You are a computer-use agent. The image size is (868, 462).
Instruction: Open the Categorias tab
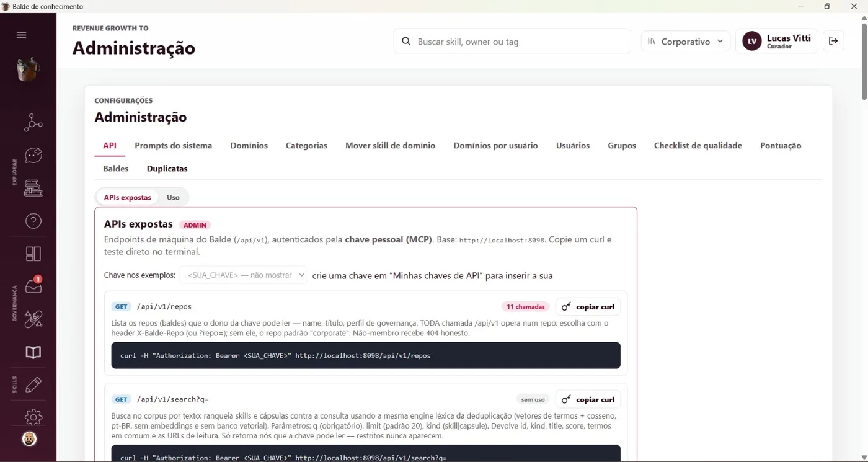pyautogui.click(x=306, y=146)
